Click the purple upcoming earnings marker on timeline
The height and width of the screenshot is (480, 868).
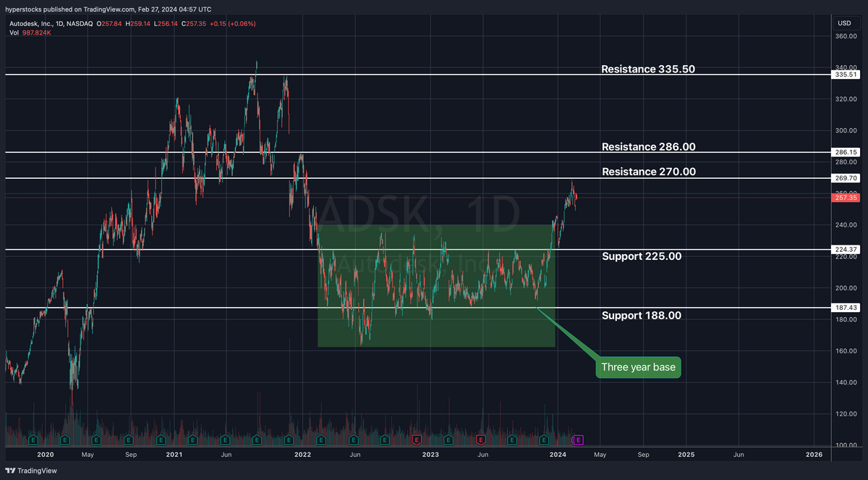pos(576,439)
